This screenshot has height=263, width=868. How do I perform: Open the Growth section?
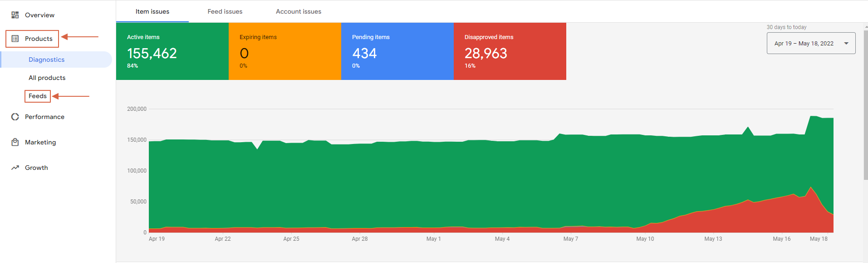(x=36, y=168)
